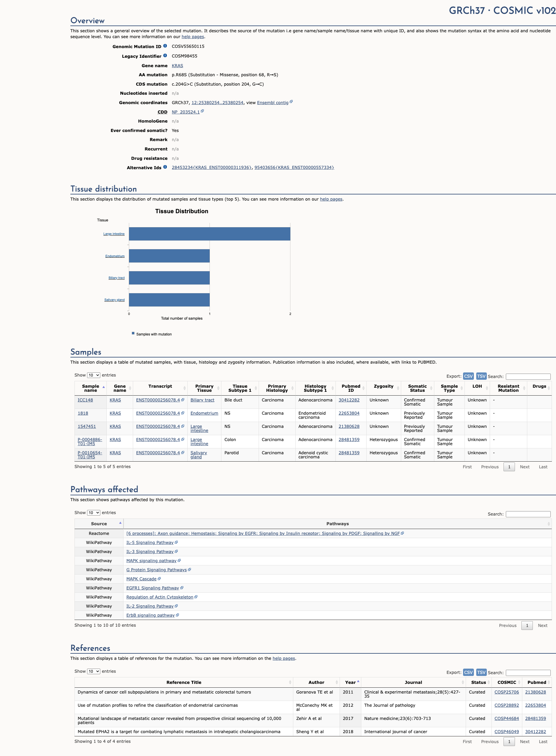
Task: Sort Samples table by Sample name arrow
Action: click(104, 387)
